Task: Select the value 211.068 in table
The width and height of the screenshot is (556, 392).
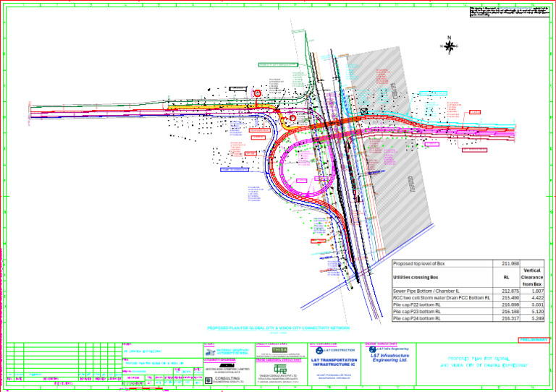Action: (x=510, y=263)
